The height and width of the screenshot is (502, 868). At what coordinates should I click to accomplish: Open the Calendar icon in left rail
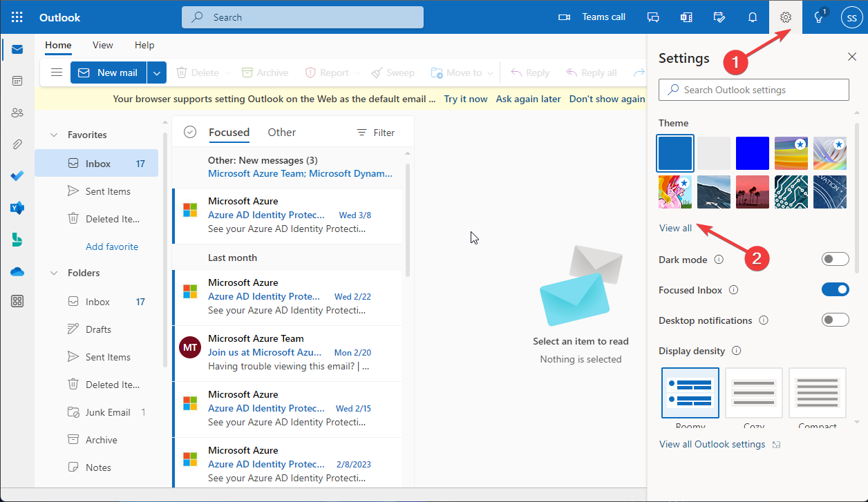click(x=17, y=81)
